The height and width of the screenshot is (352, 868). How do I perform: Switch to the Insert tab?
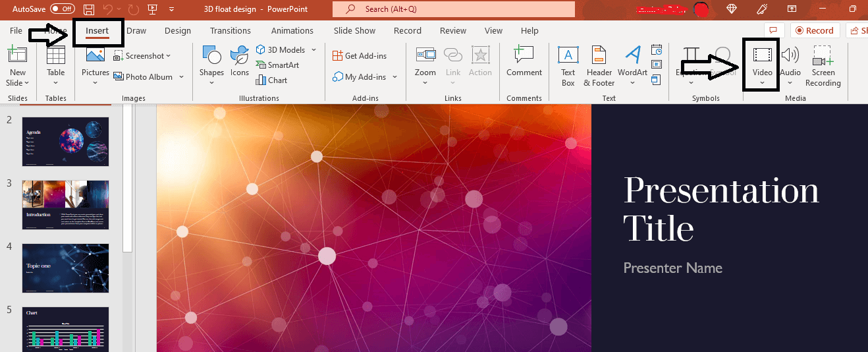point(97,31)
